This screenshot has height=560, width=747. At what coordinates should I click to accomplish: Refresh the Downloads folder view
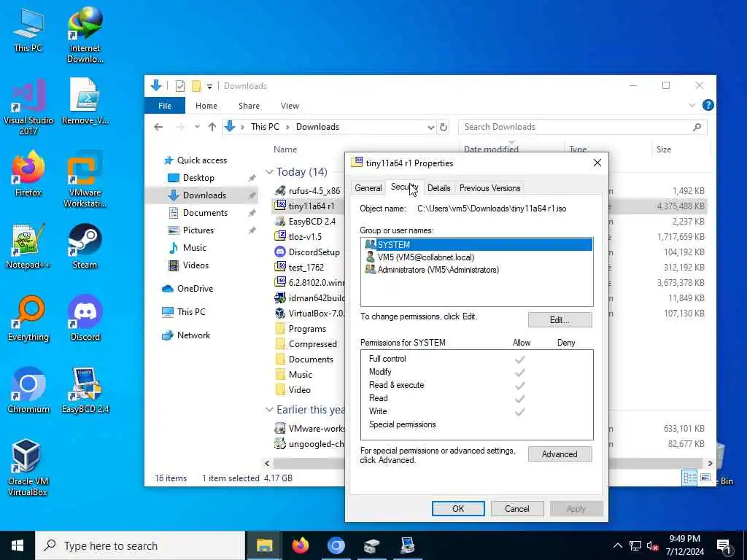click(x=444, y=127)
